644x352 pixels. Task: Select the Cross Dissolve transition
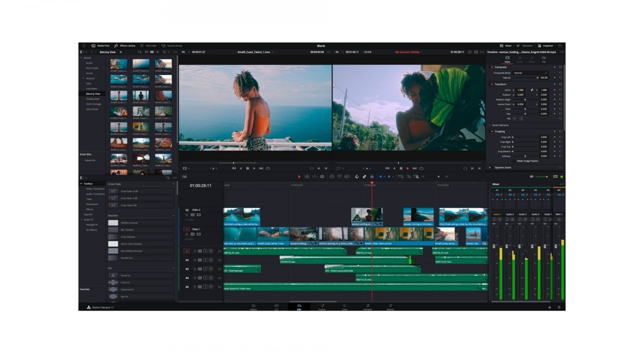click(127, 237)
